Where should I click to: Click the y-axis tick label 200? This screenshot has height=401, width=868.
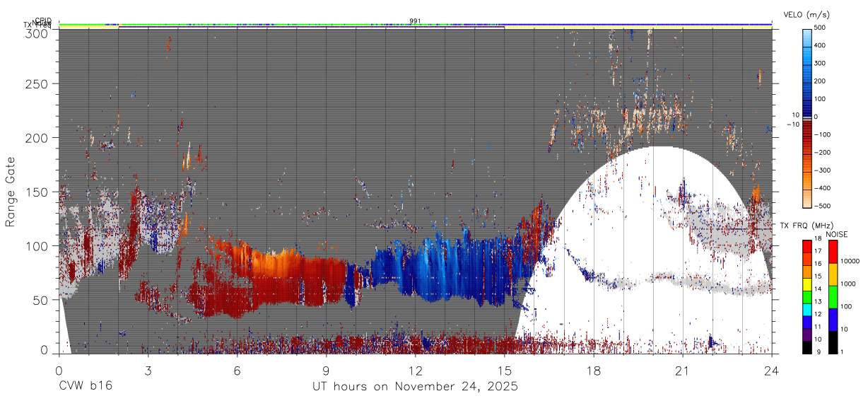pyautogui.click(x=37, y=137)
